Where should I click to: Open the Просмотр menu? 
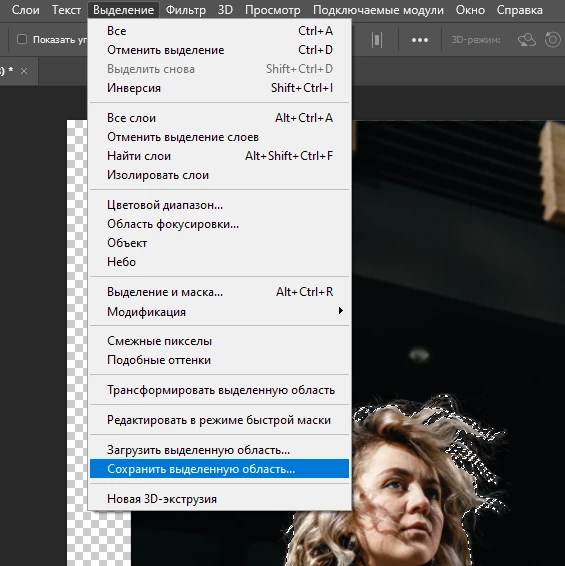click(x=273, y=10)
